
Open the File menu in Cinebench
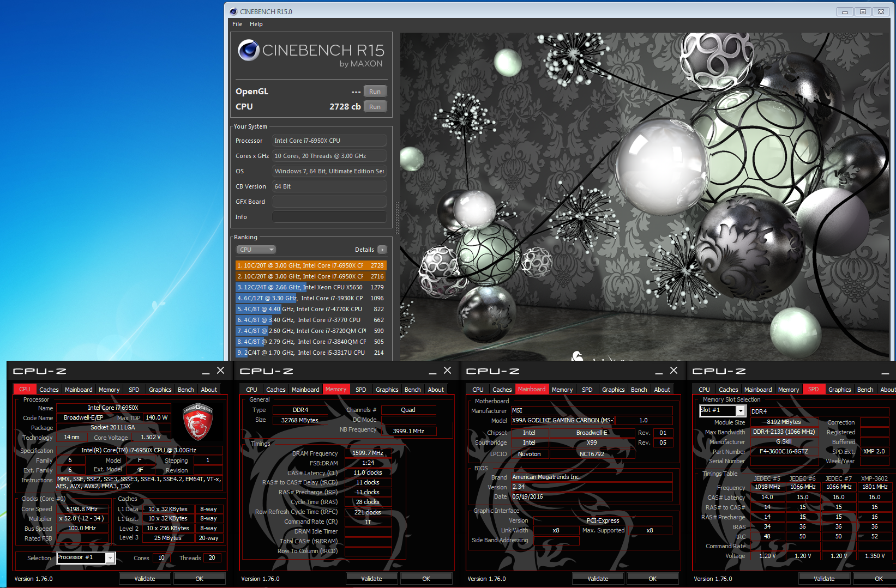coord(237,24)
